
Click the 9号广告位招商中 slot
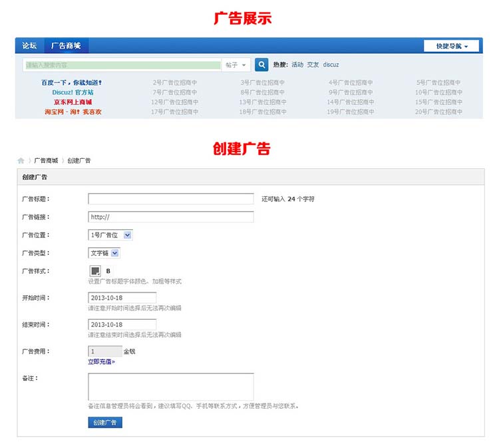351,92
